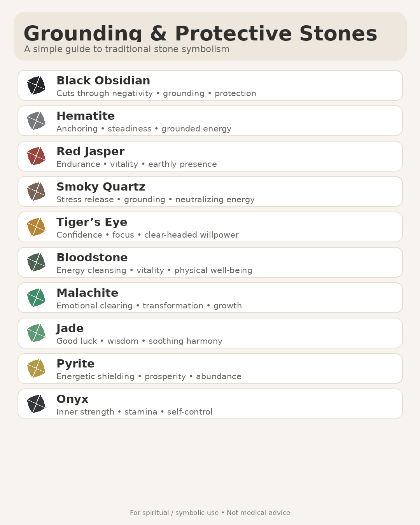Select the Tiger's Eye heading
Viewport: 420px width, 525px height.
point(92,222)
